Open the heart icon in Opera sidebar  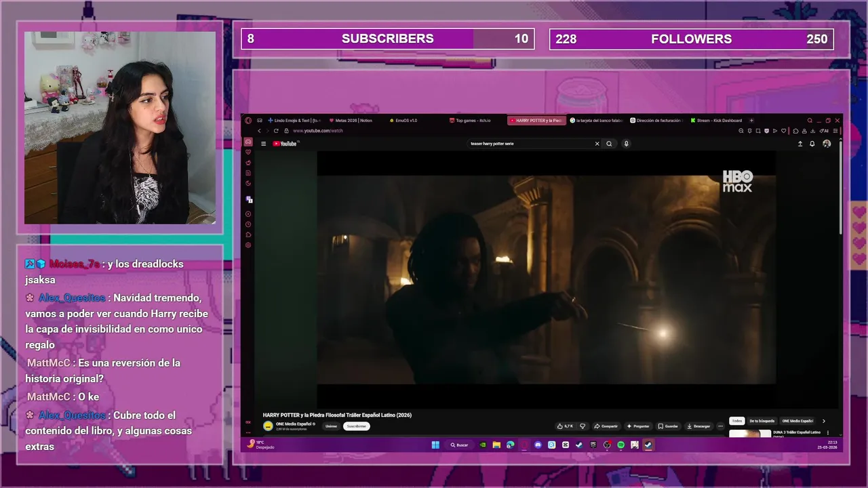[x=248, y=152]
